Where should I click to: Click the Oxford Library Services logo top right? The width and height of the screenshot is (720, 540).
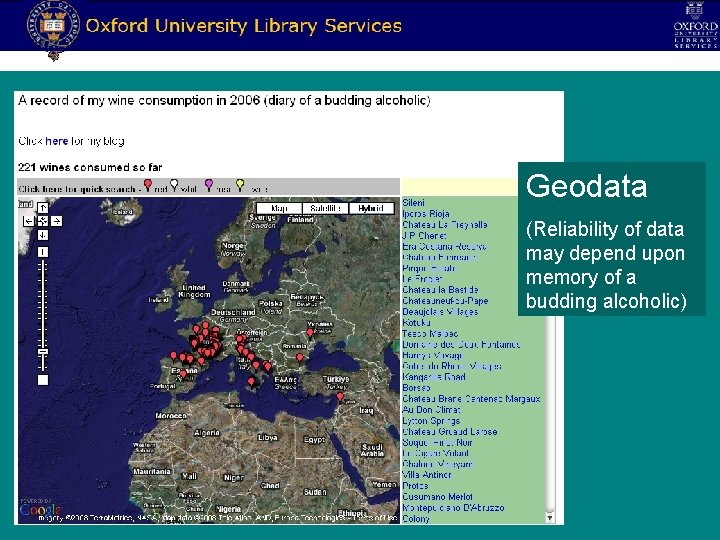[x=695, y=25]
